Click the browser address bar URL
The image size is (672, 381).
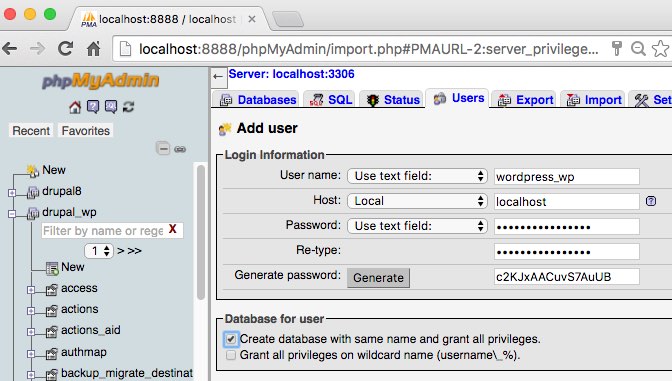[x=369, y=49]
